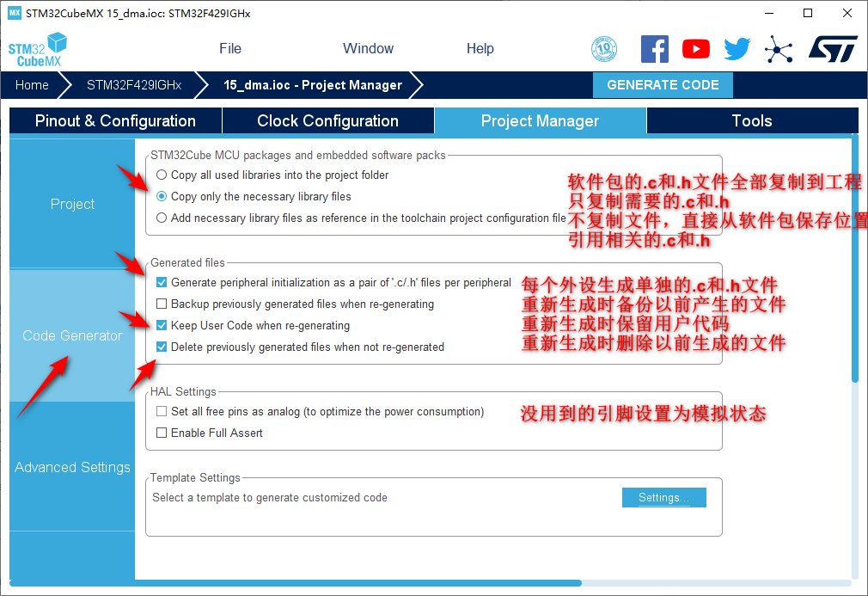Click the STM32CubeMX cube logo
The height and width of the screenshot is (596, 868).
coord(38,50)
